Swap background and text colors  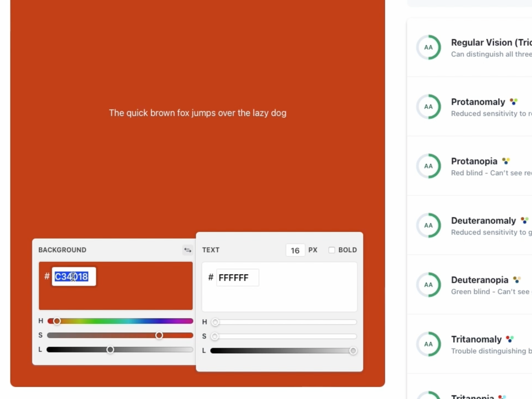coord(188,250)
